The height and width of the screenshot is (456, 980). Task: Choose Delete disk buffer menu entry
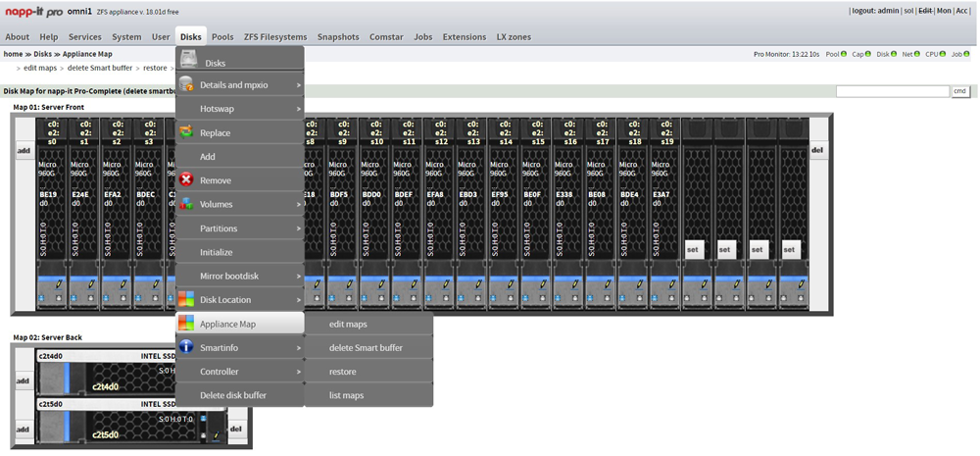point(240,395)
